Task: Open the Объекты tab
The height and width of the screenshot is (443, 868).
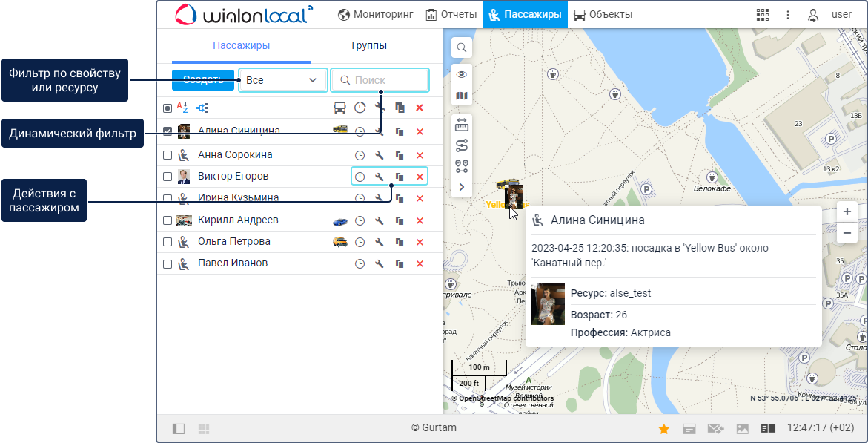Action: point(603,14)
